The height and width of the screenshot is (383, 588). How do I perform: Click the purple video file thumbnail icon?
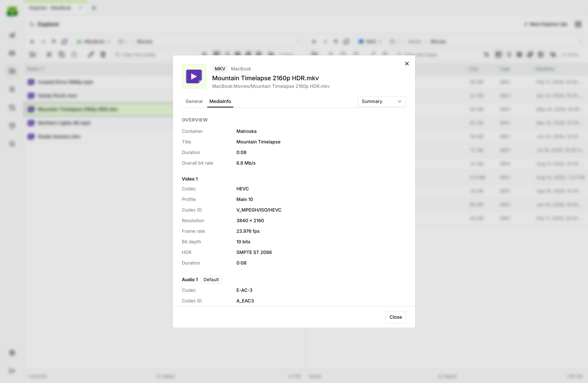[194, 77]
